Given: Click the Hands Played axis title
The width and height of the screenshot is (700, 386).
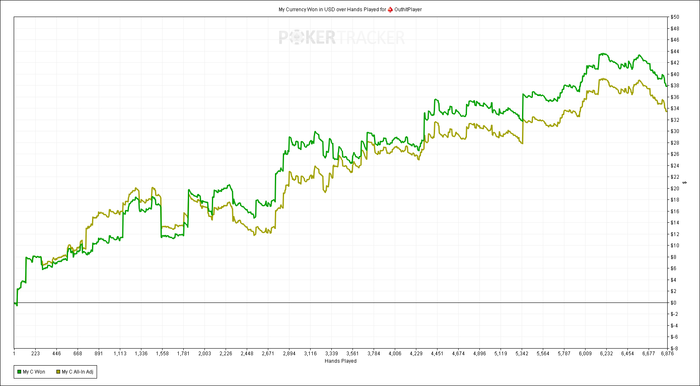Looking at the screenshot, I should point(341,361).
